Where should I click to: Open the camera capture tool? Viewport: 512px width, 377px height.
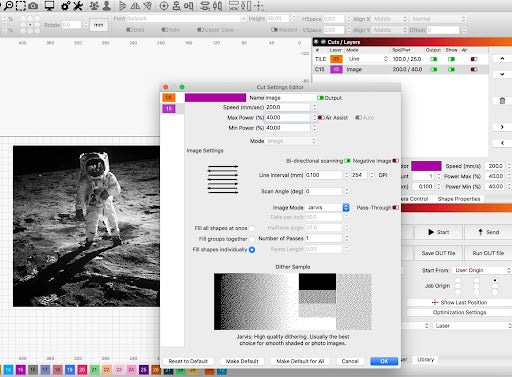tap(33, 6)
